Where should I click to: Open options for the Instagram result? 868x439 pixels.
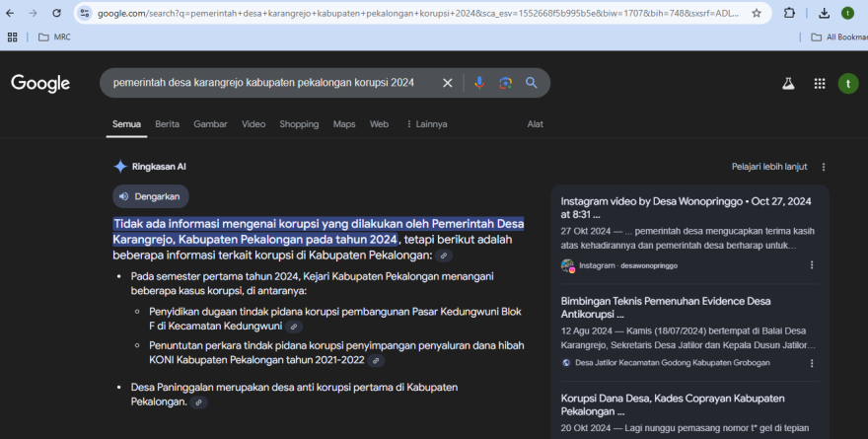pos(812,265)
